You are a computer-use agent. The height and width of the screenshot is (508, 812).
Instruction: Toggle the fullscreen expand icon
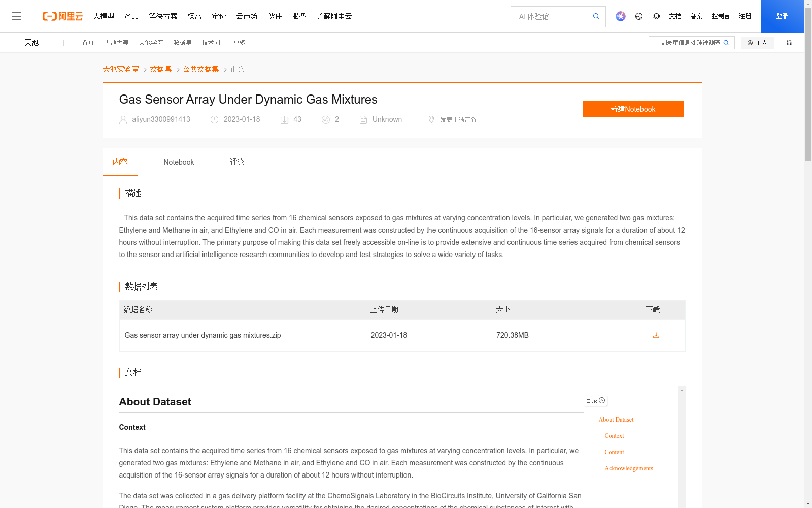[789, 43]
